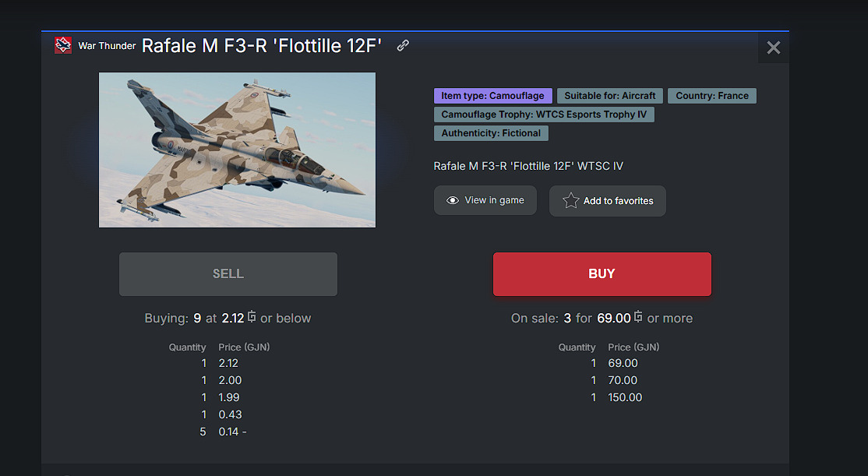This screenshot has height=476, width=868.
Task: Close the Rafale M item dialog
Action: [x=773, y=48]
